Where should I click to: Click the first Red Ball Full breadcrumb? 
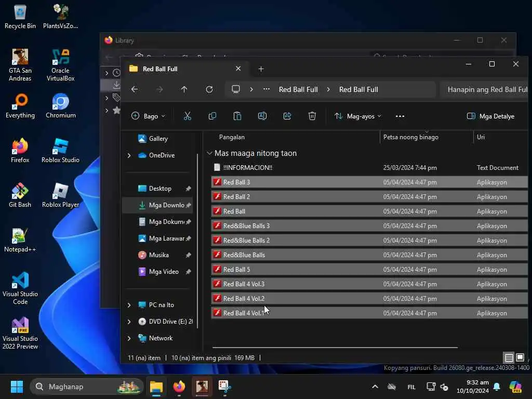[x=298, y=89]
